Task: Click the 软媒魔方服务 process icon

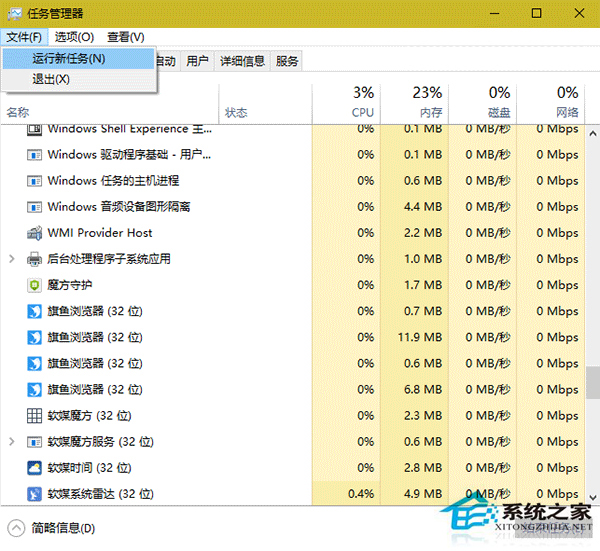Action: point(34,442)
